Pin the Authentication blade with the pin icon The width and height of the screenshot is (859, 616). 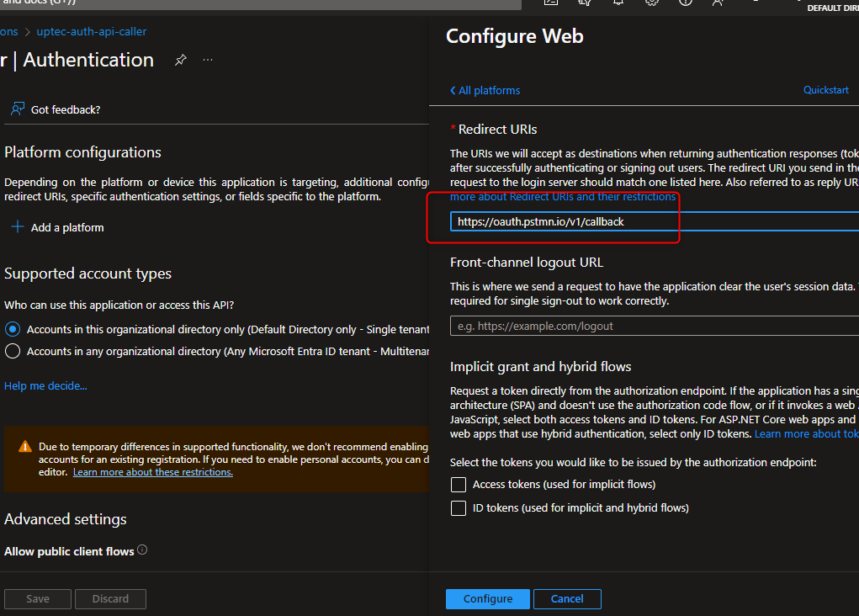point(180,61)
